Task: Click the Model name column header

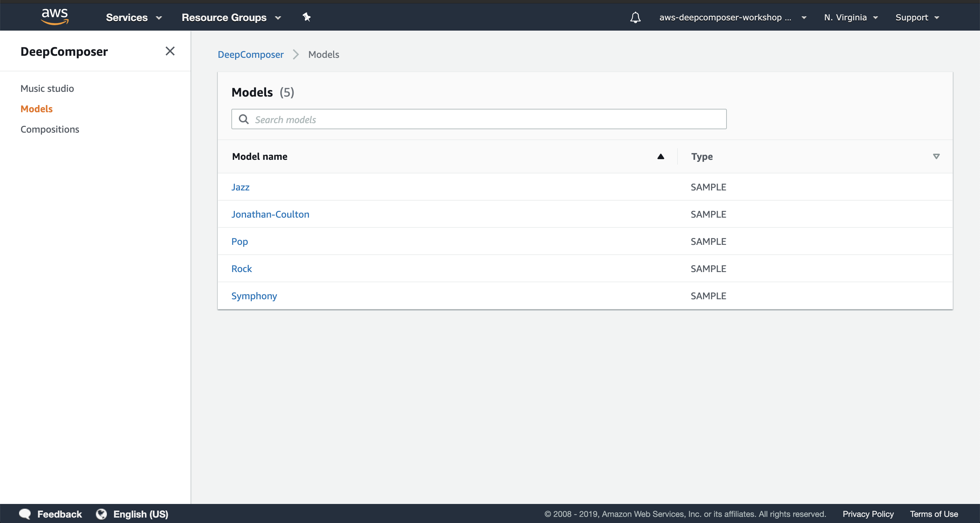Action: [260, 157]
